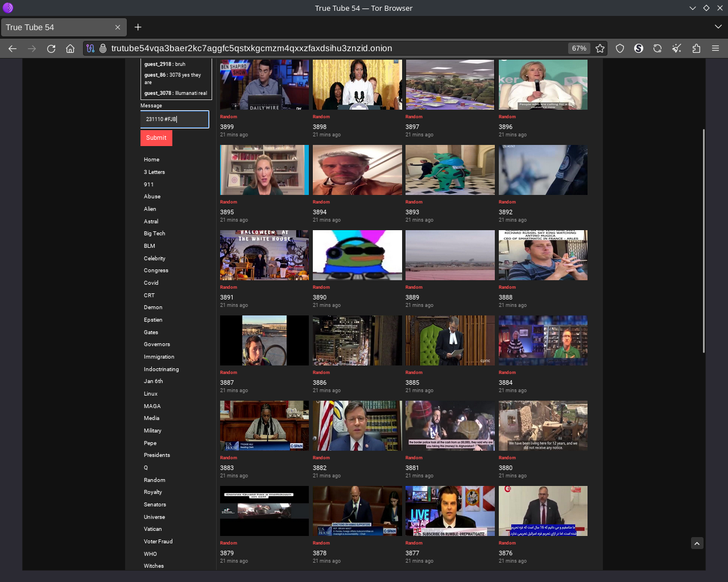
Task: Click video title 3882
Action: tap(320, 468)
